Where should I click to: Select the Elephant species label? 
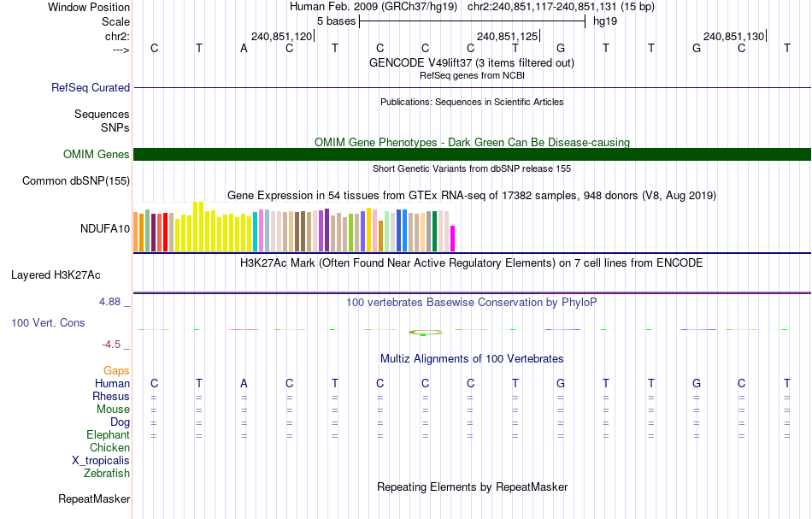point(109,434)
